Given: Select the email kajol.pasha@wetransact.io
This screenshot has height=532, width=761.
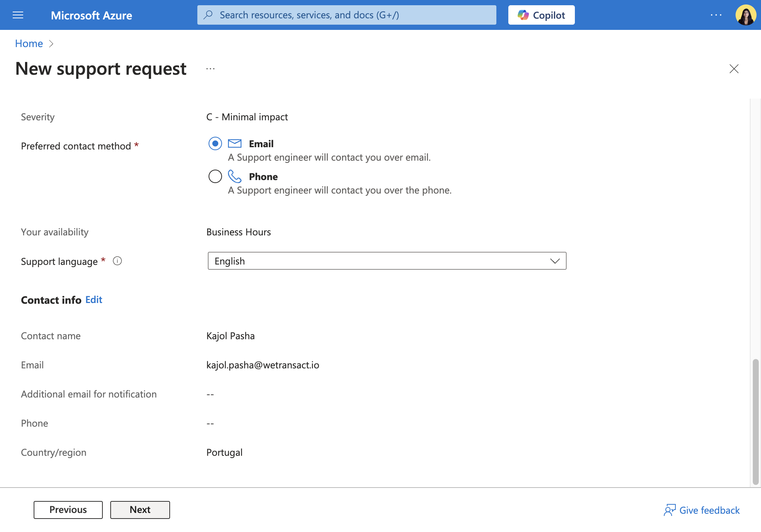Looking at the screenshot, I should [263, 365].
